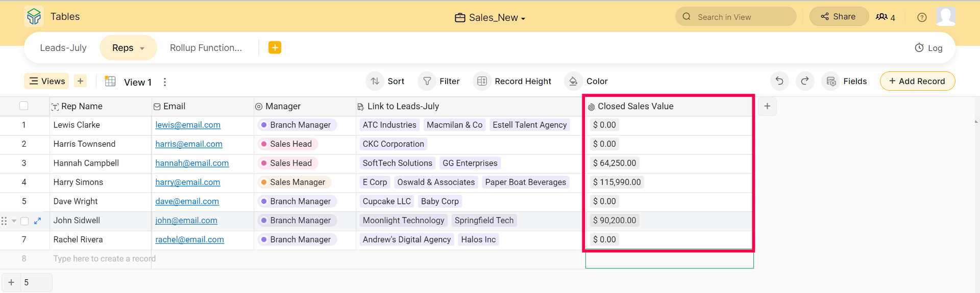This screenshot has height=293, width=980.
Task: Open collaborators icon showing 4 users
Action: coord(885,17)
